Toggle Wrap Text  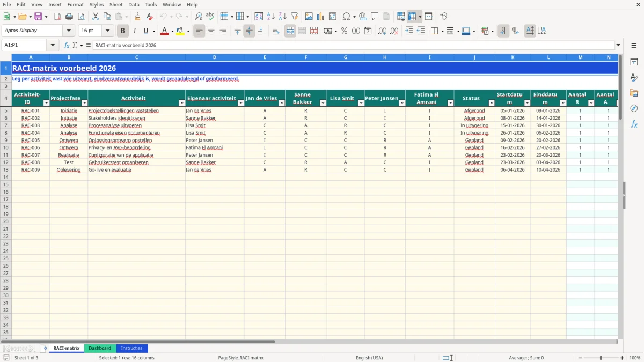276,31
